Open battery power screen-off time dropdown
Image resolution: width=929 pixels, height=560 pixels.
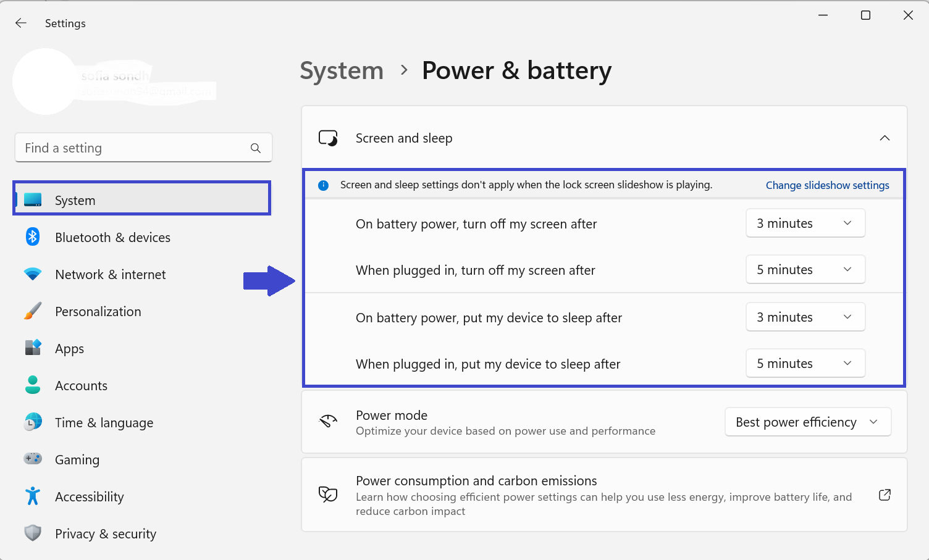pos(805,224)
